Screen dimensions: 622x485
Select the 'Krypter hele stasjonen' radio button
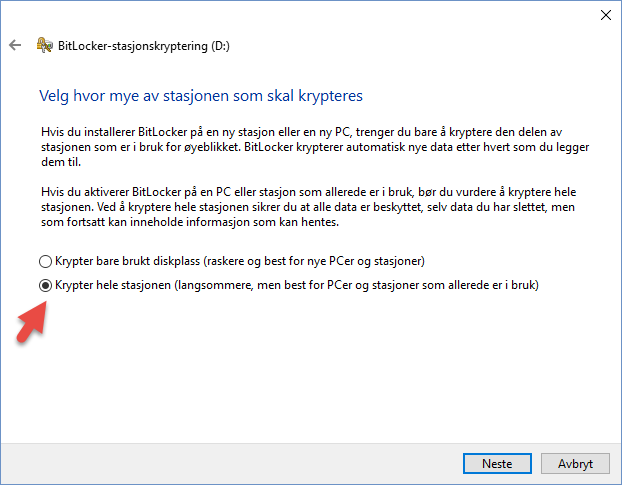(44, 285)
